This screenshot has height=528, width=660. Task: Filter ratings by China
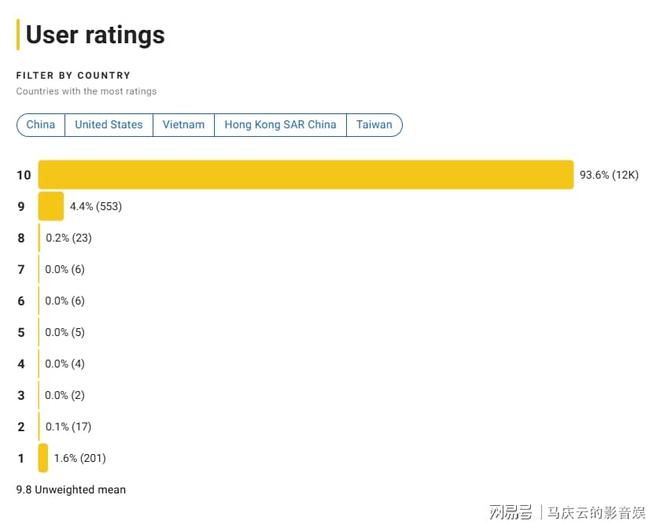41,125
